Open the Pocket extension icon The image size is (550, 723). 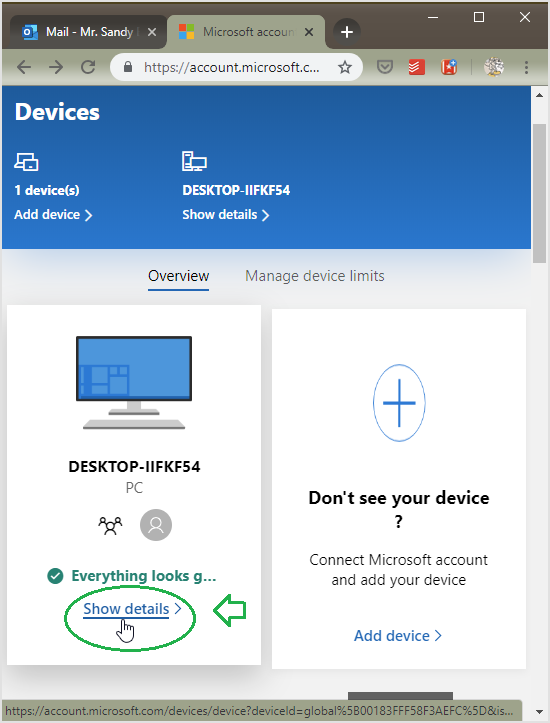[384, 67]
